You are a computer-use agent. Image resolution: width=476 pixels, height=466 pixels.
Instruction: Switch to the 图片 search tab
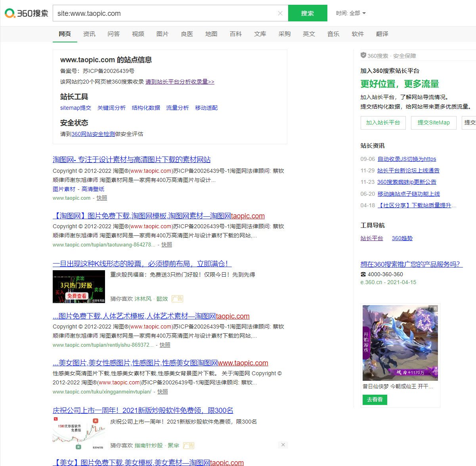pos(162,34)
